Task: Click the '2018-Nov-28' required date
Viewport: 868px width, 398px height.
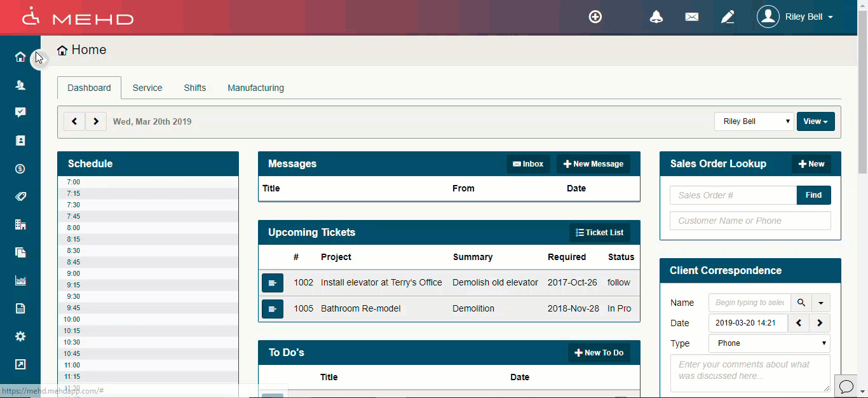Action: click(x=573, y=309)
